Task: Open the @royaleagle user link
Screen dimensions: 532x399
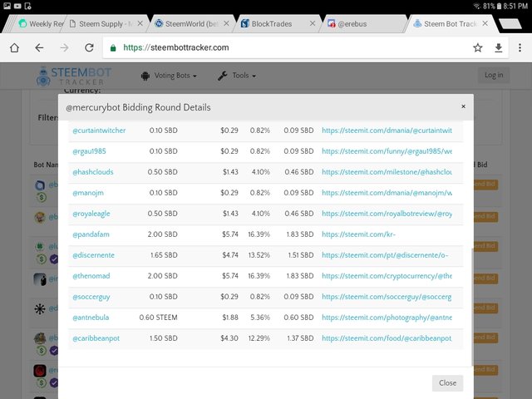Action: [91, 214]
